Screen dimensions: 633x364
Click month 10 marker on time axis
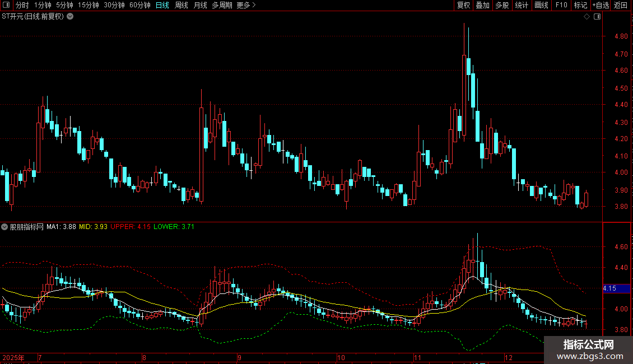[341, 357]
